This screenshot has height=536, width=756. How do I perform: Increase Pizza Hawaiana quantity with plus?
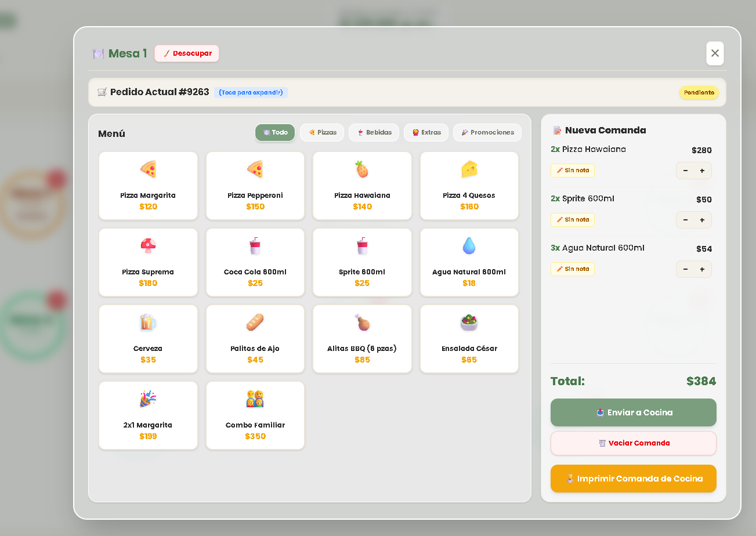(x=702, y=171)
